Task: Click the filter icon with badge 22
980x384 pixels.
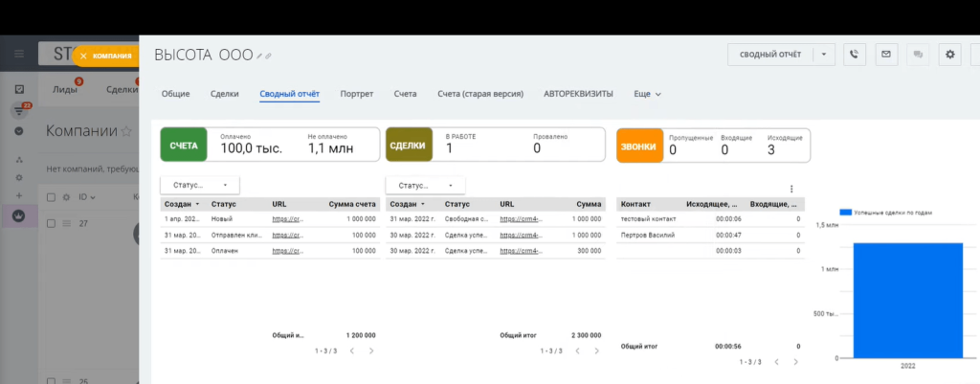Action: coord(19,111)
